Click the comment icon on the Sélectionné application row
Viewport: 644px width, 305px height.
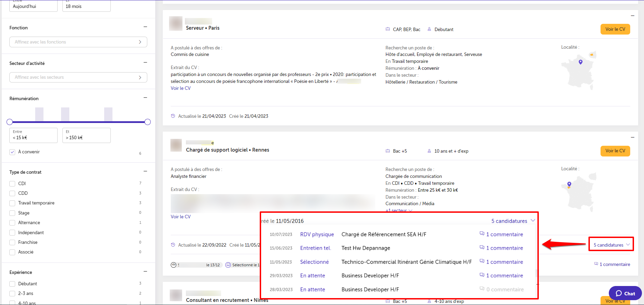(x=482, y=261)
